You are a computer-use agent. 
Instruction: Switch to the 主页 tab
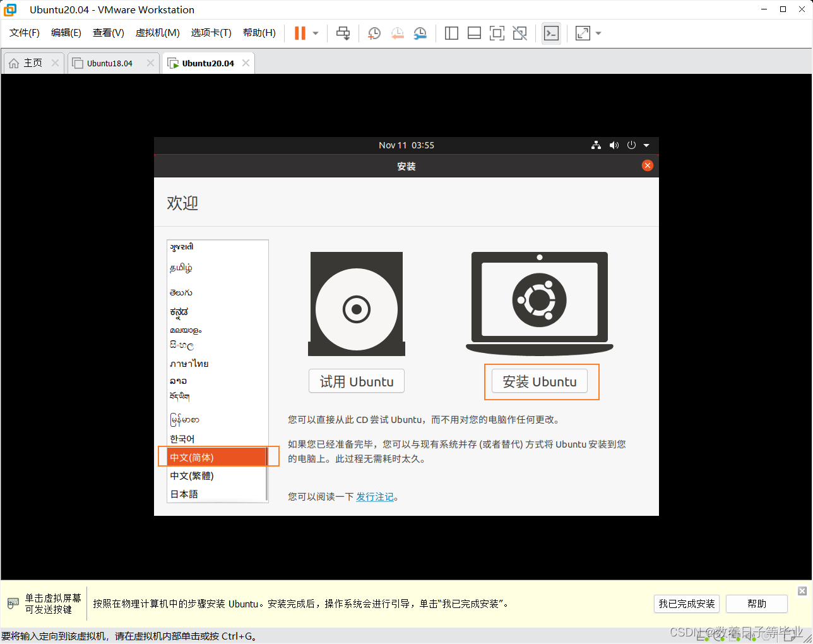pyautogui.click(x=33, y=63)
